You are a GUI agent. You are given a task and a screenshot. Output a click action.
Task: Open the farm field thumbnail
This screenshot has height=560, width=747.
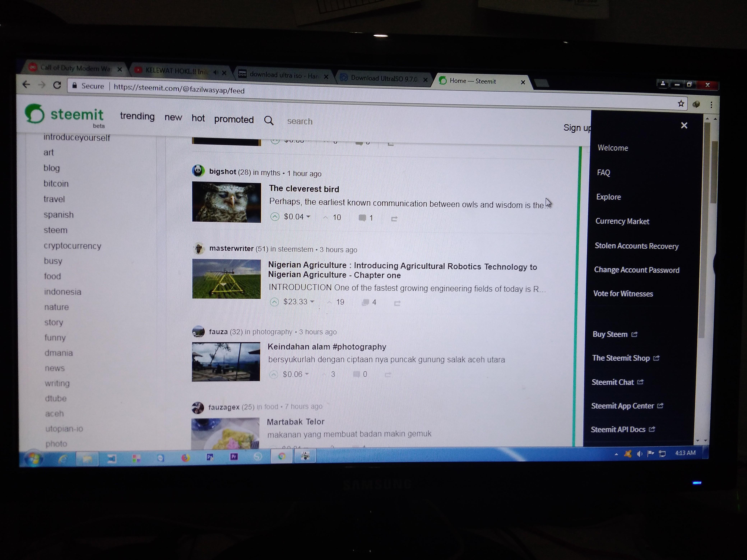[226, 279]
